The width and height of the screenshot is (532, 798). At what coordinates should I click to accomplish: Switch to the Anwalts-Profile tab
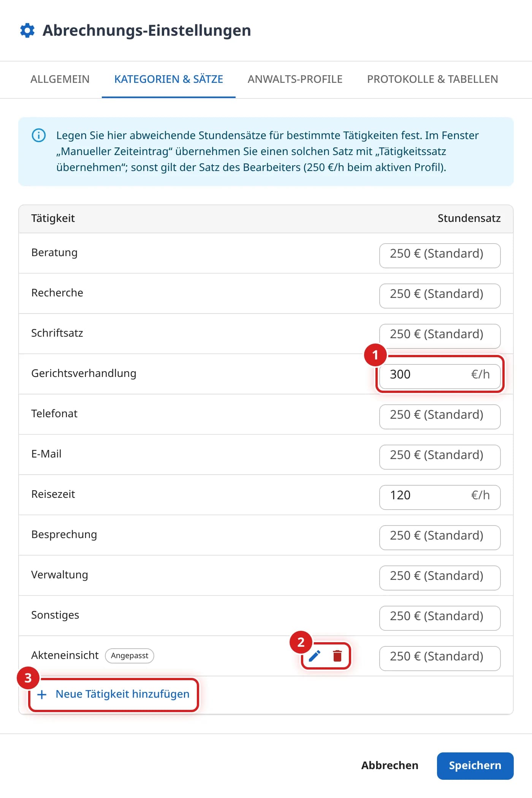pyautogui.click(x=295, y=79)
